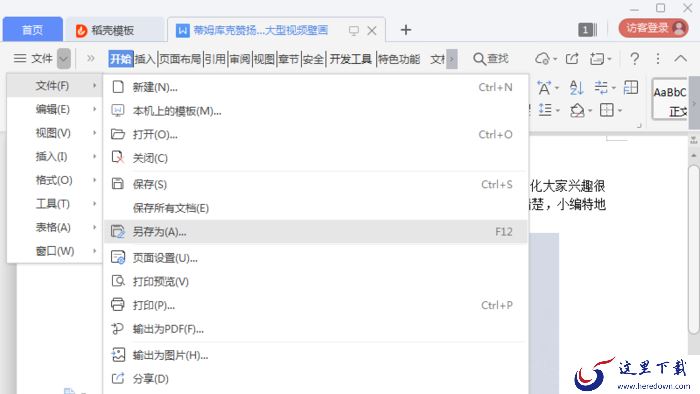Click the hamburger menu icon beside 文件
Screen dimensions: 700x394
[20, 58]
